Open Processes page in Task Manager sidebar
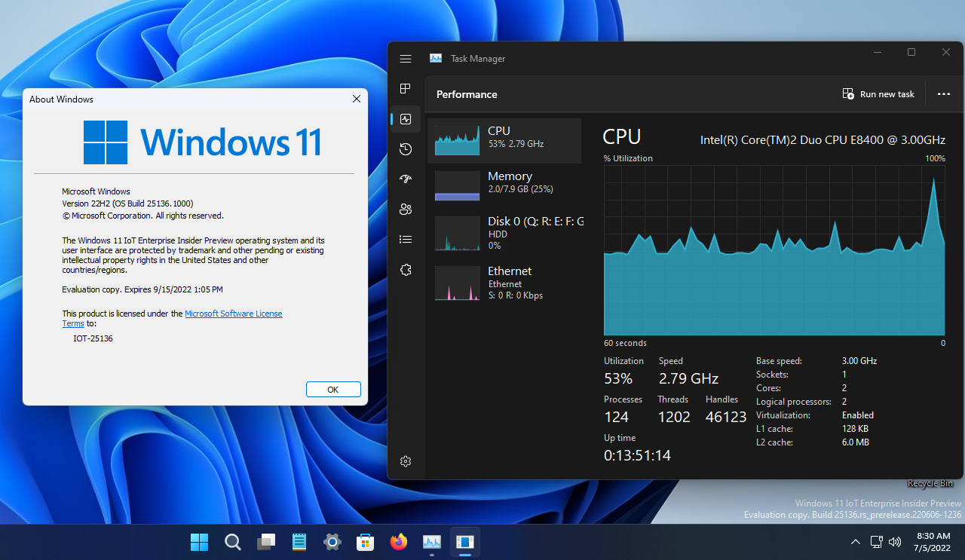This screenshot has height=560, width=965. [406, 89]
